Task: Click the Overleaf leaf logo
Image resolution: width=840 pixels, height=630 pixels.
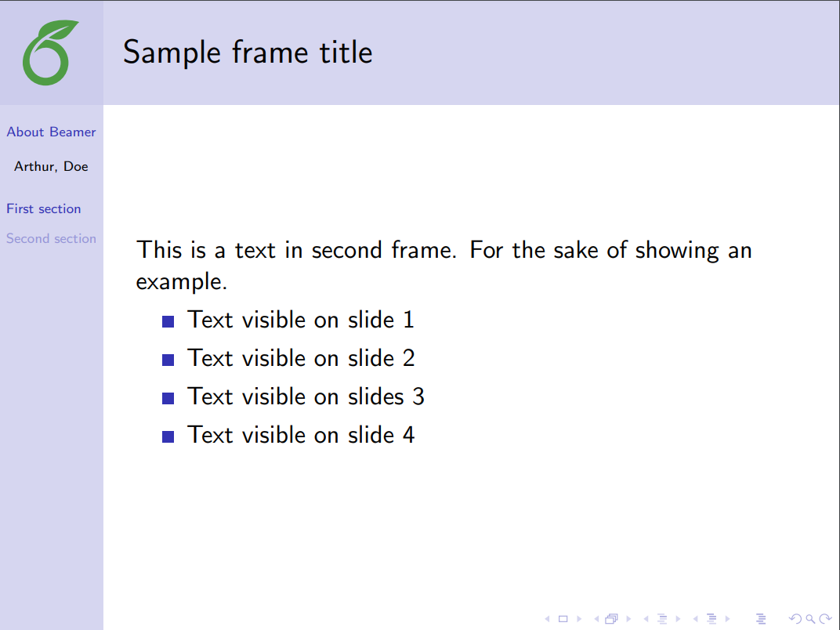Action: point(51,53)
